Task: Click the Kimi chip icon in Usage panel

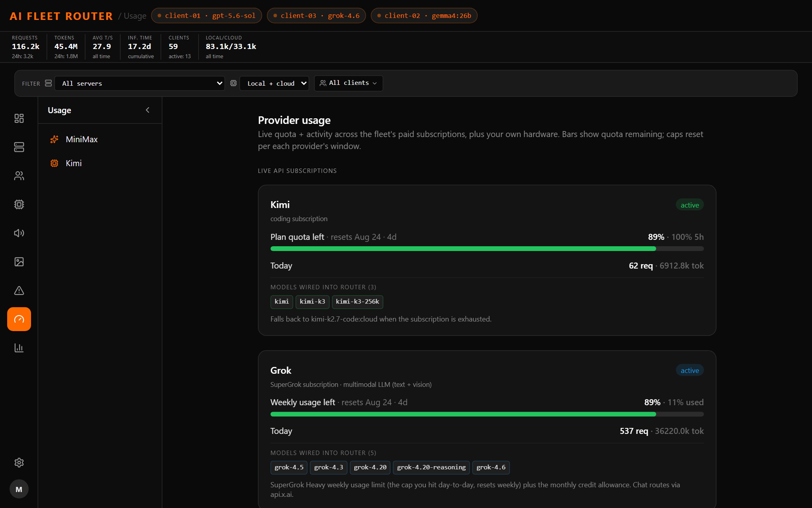Action: pos(55,163)
